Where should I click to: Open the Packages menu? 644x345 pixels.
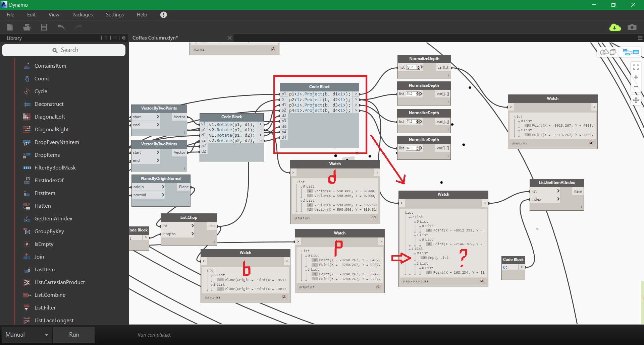pos(83,15)
